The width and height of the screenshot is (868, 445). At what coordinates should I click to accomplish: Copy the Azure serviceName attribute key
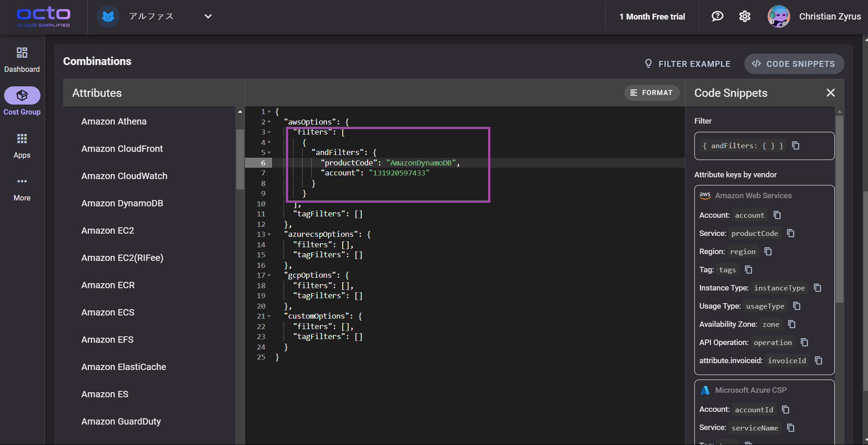(790, 428)
